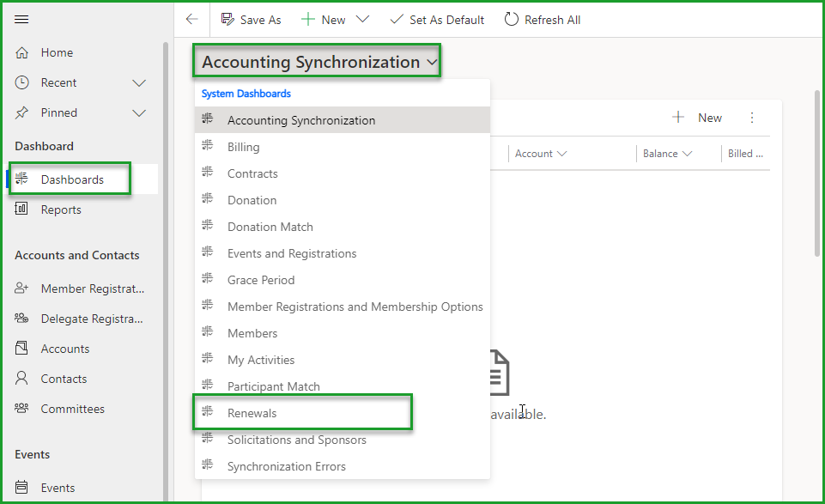Open the vertical ellipsis more options
The image size is (825, 504).
[753, 118]
